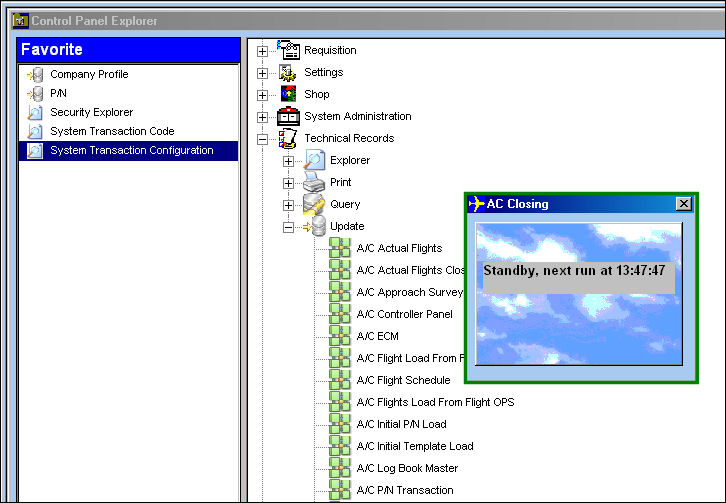Expand the Requisition node
This screenshot has width=726, height=503.
pos(263,51)
